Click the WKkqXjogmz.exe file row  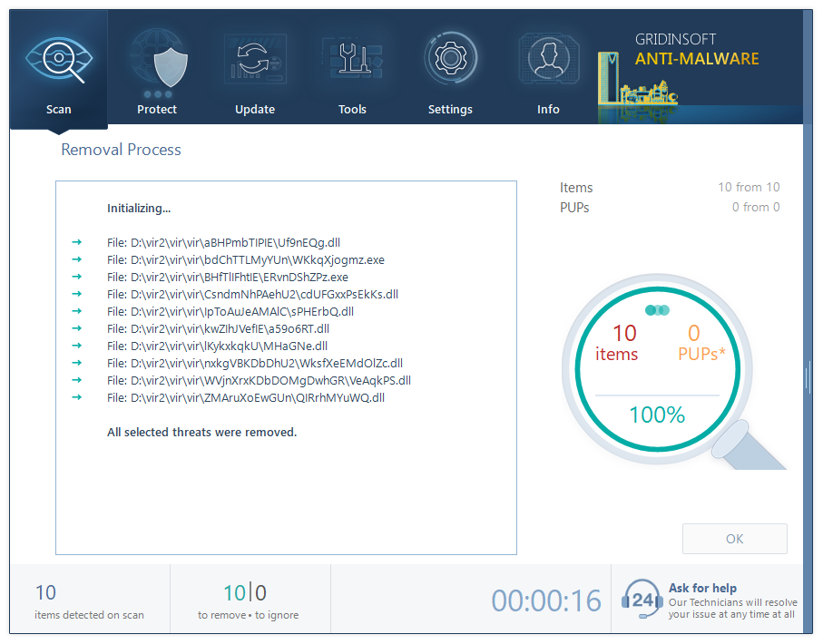245,259
